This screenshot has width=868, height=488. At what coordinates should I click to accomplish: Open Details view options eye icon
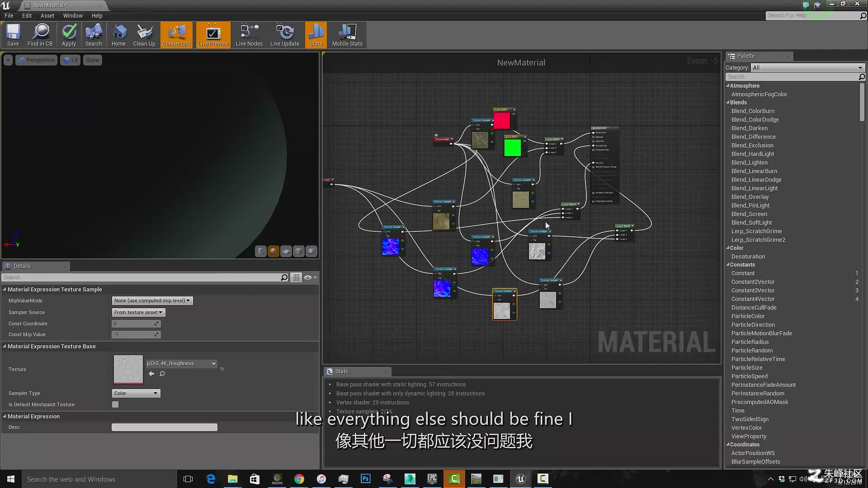(310, 277)
